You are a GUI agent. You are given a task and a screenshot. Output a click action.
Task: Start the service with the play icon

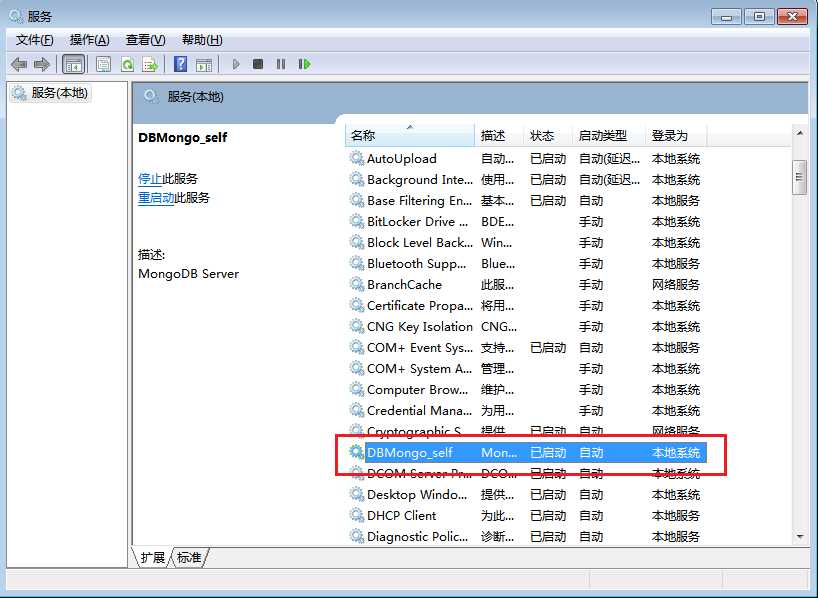(236, 64)
